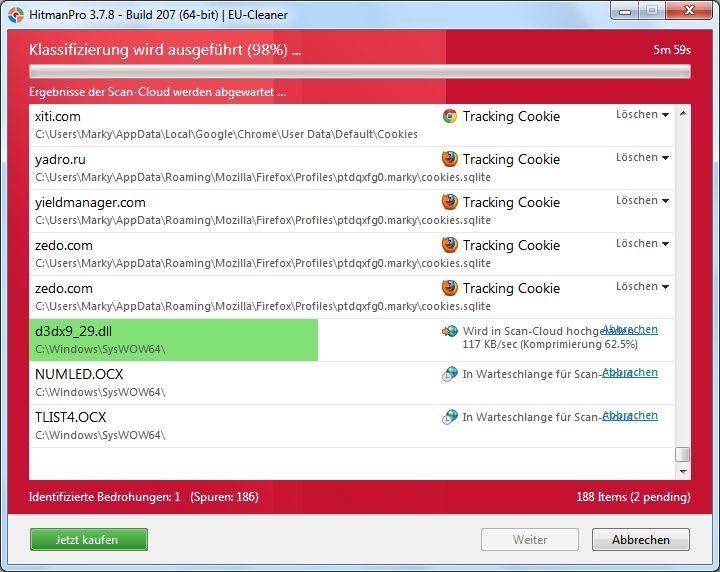This screenshot has height=572, width=720.
Task: Click the queue icon beside NUMLED.OCX
Action: pos(450,374)
